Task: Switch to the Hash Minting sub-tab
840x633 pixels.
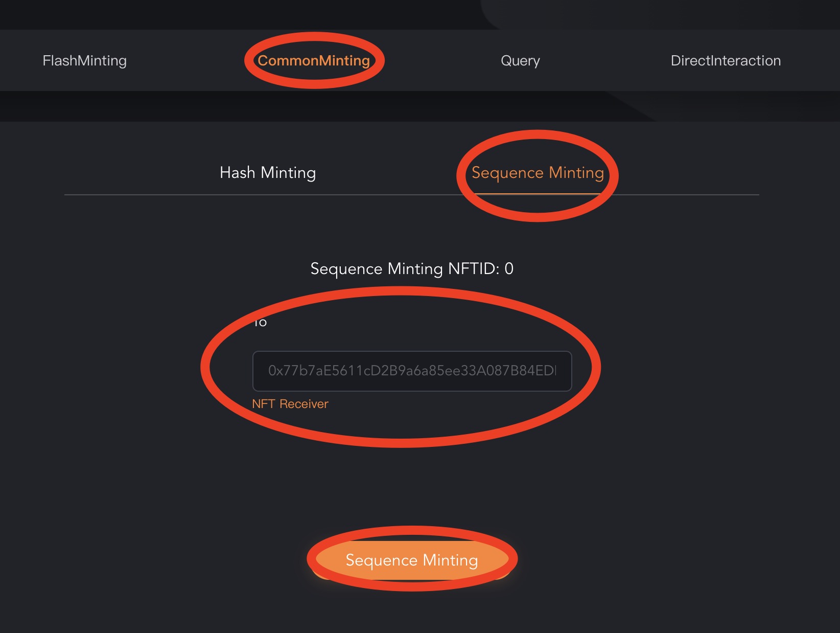Action: click(268, 173)
